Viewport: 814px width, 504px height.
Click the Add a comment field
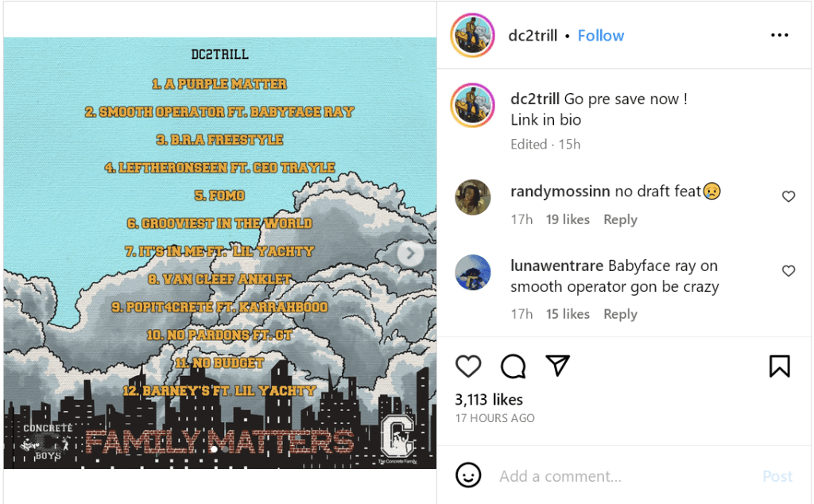point(623,476)
